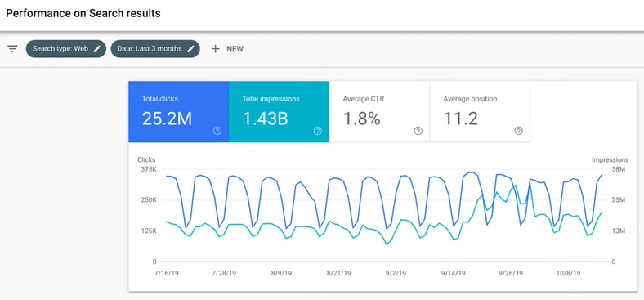Viewport: 644px width, 300px height.
Task: Click pencil icon on Search type chip
Action: point(97,49)
